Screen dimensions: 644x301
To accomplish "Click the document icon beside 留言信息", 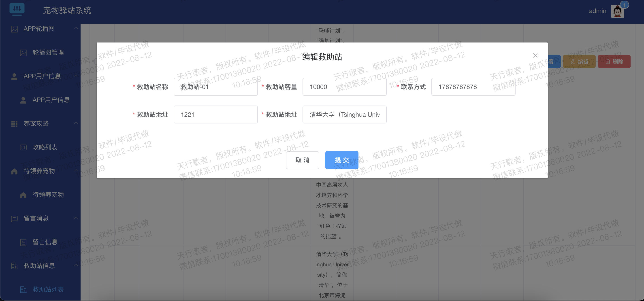I will coord(23,242).
